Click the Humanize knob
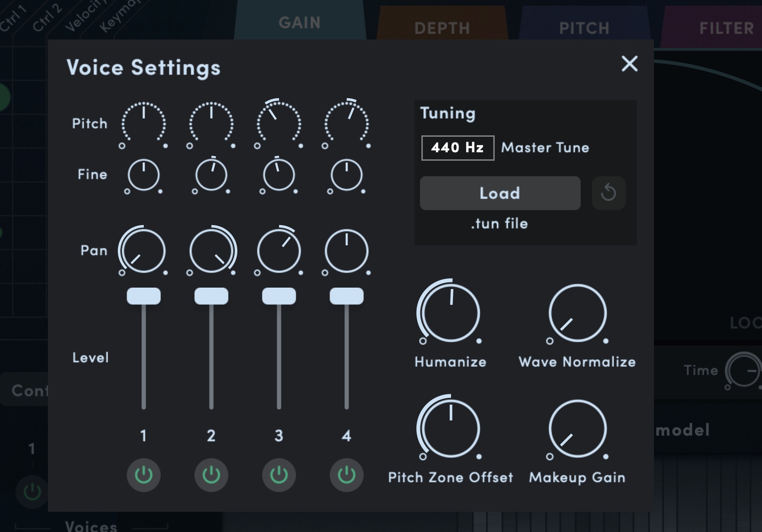This screenshot has width=762, height=532. 451,313
